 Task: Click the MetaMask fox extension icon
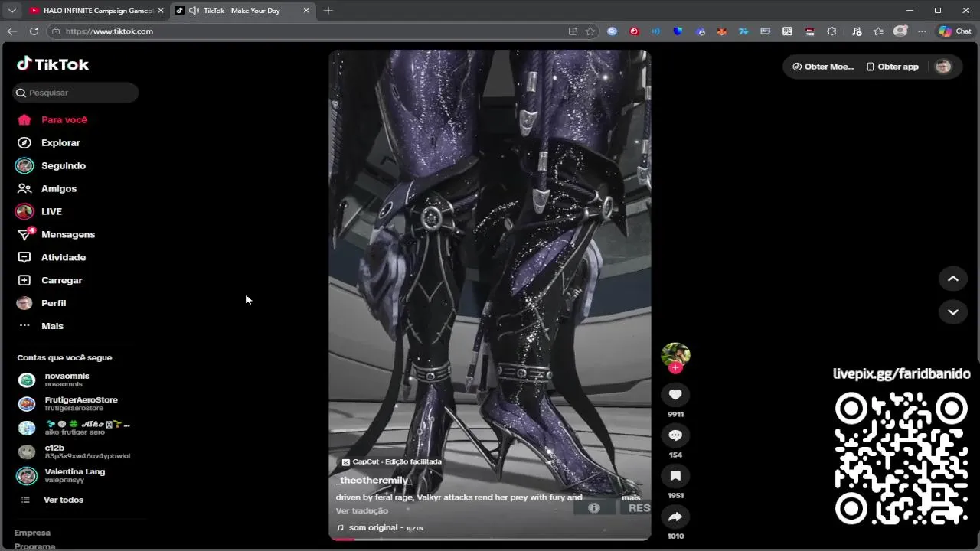[721, 31]
